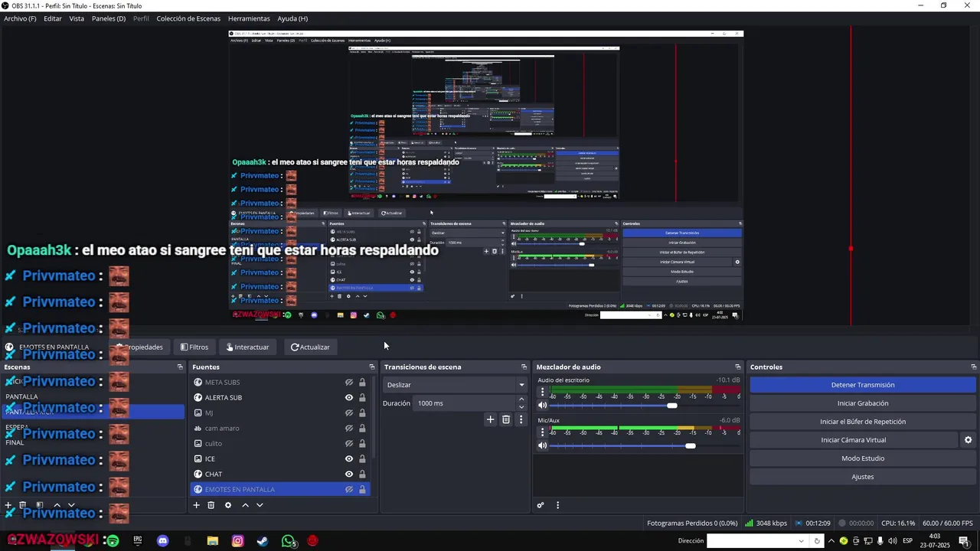Mute Mic/Aux speaker icon

(x=543, y=445)
